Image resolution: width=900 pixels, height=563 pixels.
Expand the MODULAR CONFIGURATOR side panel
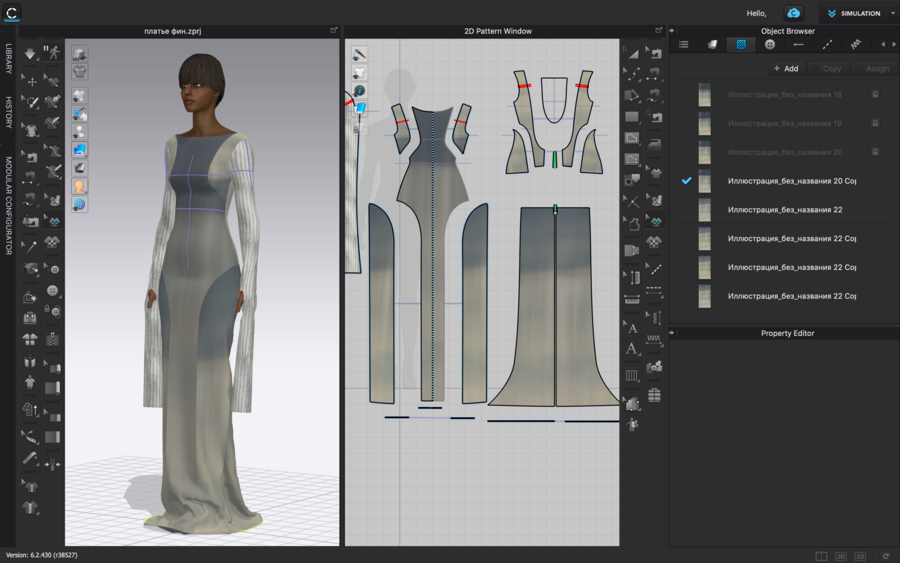tap(8, 205)
